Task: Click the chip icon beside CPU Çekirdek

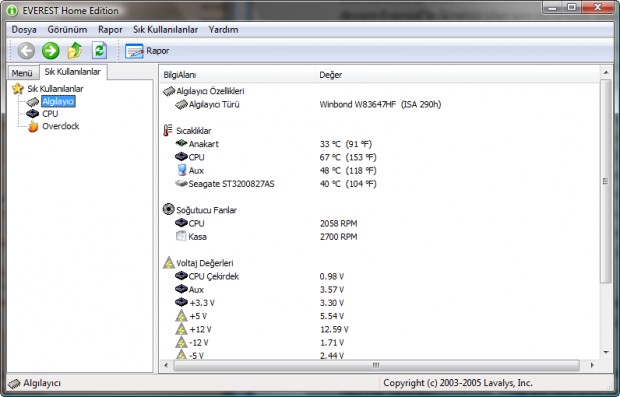Action: [181, 276]
